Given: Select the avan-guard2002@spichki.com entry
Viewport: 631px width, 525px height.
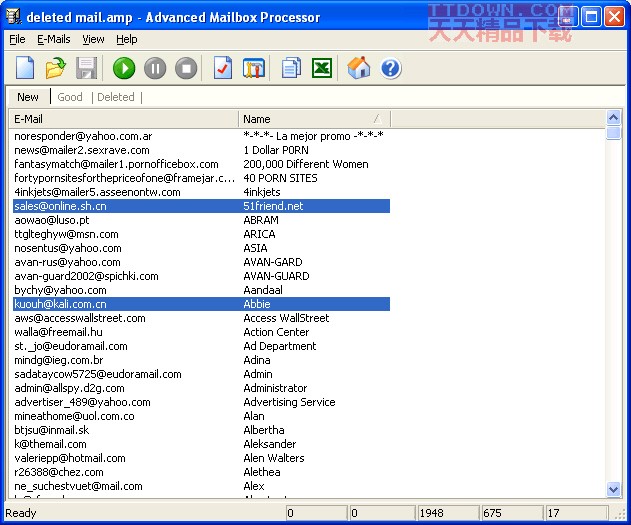Looking at the screenshot, I should [201, 276].
